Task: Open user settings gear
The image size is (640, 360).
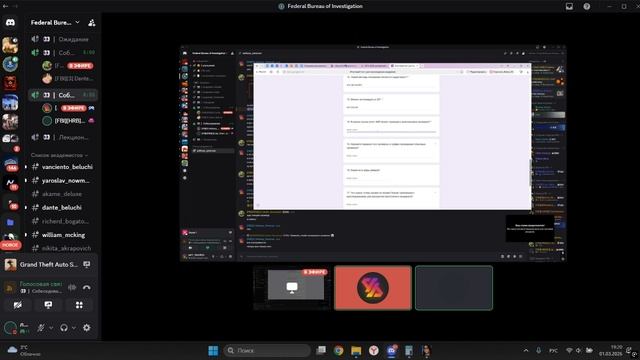Action: 87,327
